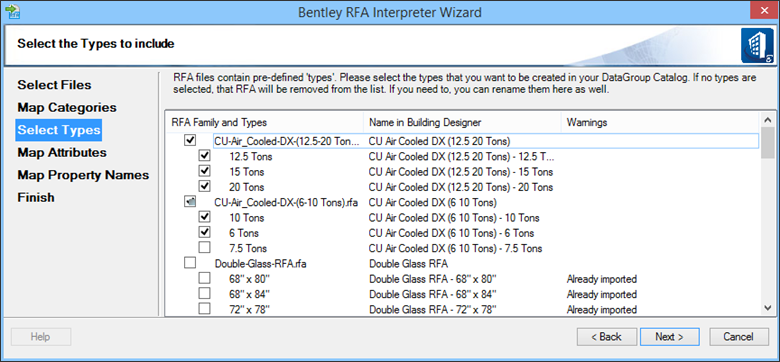The width and height of the screenshot is (780, 362).
Task: Go to the Map Categories step
Action: coord(67,107)
